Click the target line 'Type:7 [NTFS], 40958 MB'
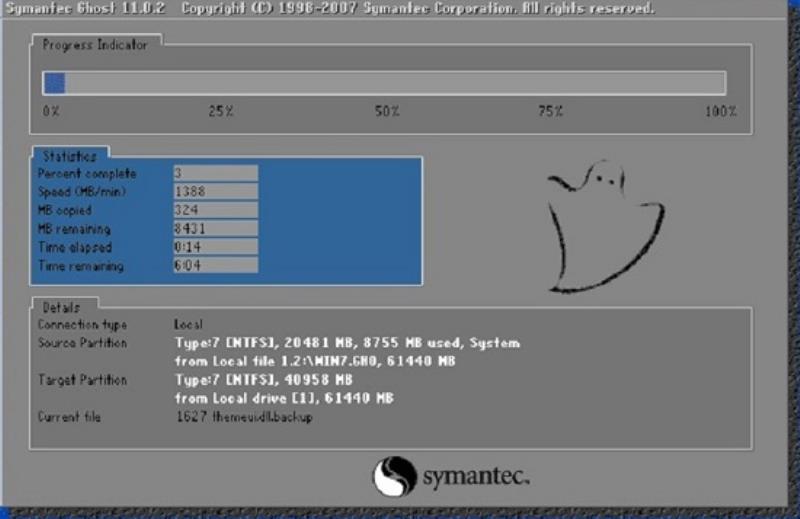 (263, 380)
